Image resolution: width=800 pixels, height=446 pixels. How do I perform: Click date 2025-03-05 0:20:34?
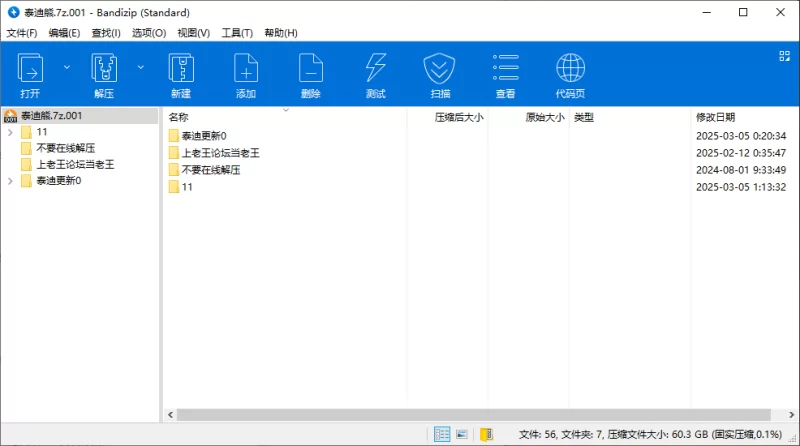741,136
